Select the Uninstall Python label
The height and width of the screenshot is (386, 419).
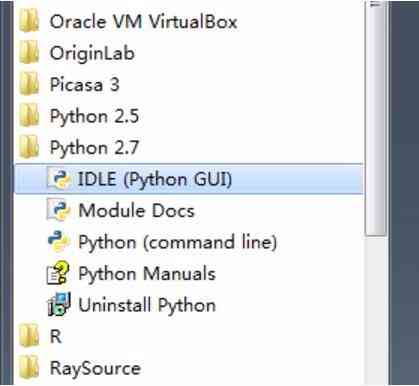(147, 305)
